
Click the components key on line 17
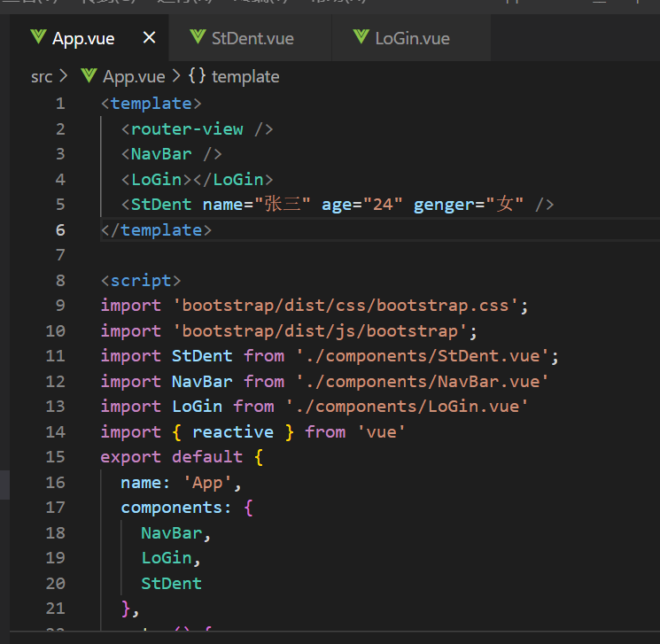click(x=171, y=508)
